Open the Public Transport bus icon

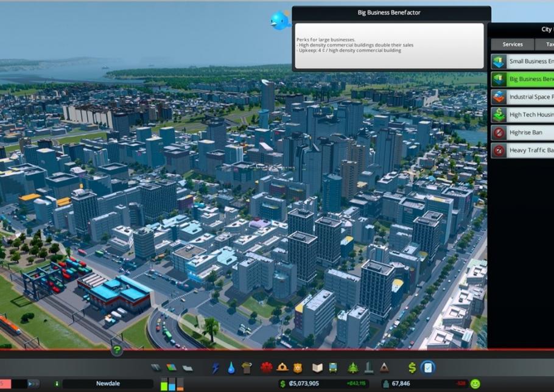pyautogui.click(x=333, y=368)
